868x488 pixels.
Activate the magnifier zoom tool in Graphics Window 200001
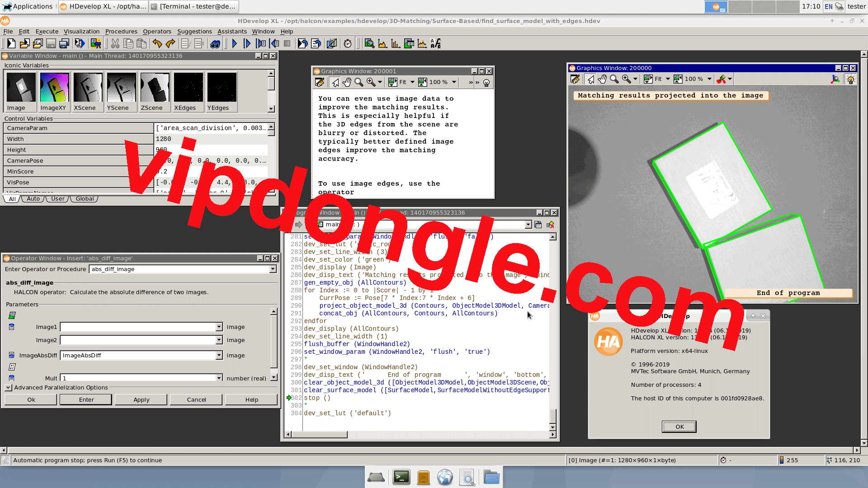point(359,82)
